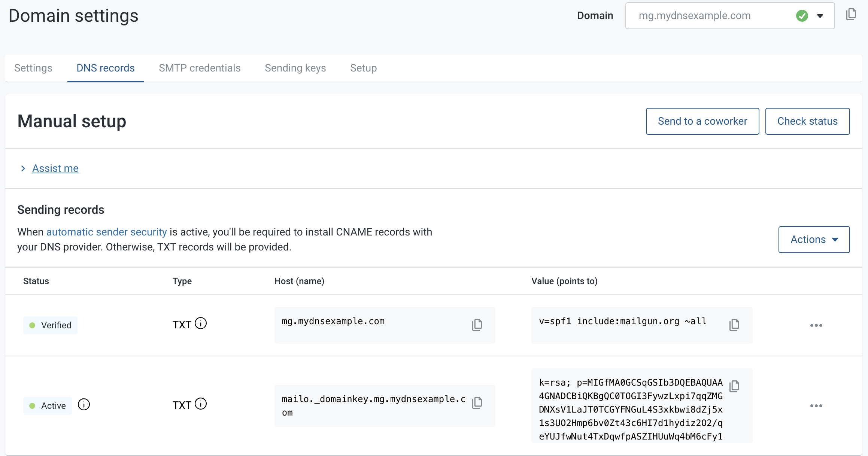Copy the mailo._domainkey host name
Image resolution: width=868 pixels, height=456 pixels.
477,402
